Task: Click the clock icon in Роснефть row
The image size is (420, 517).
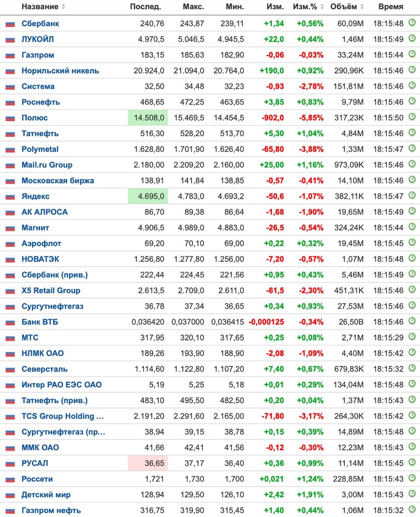Action: 412,102
